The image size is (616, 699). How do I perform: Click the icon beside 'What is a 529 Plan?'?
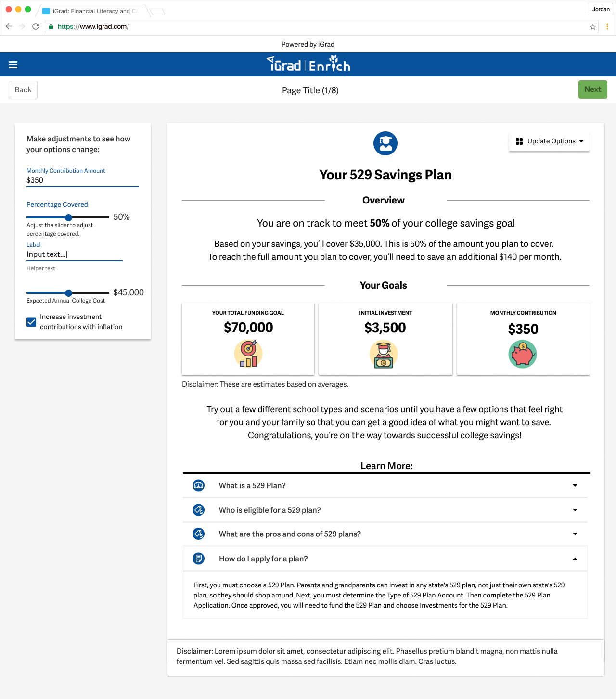point(199,485)
